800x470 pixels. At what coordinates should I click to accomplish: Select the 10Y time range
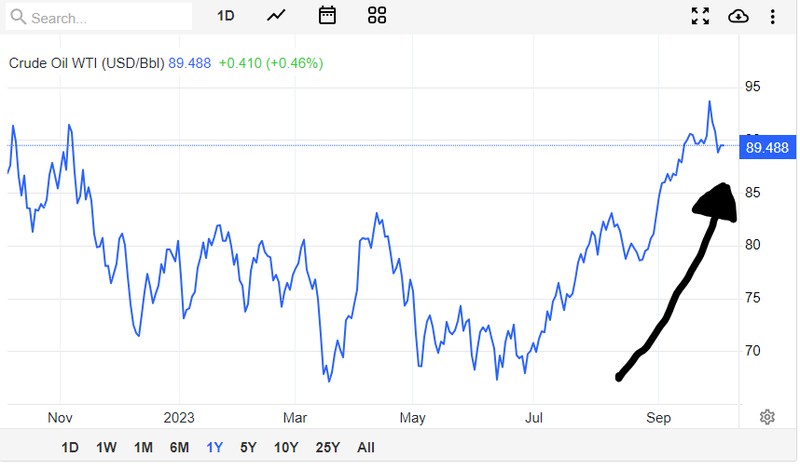(x=286, y=449)
